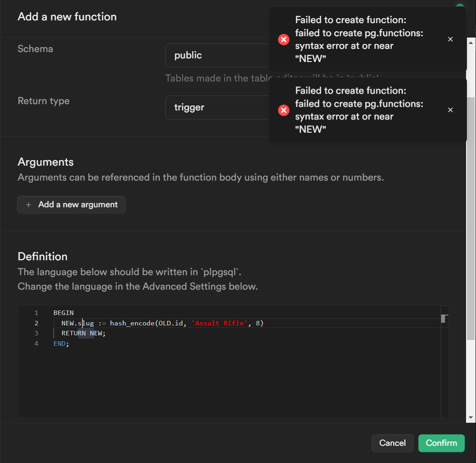
Task: Expand the Return type dropdown showing trigger
Action: click(x=216, y=107)
